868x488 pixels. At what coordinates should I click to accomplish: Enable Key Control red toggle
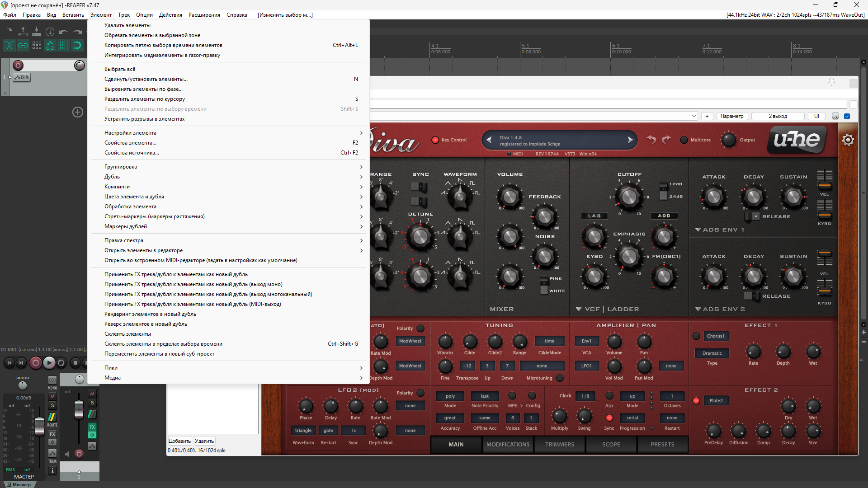click(x=435, y=140)
